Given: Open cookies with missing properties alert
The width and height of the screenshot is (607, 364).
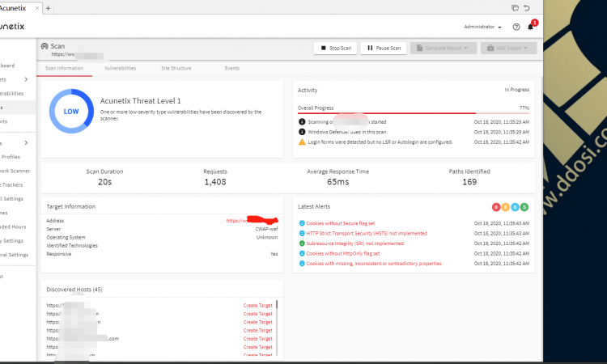Looking at the screenshot, I should pyautogui.click(x=374, y=264).
